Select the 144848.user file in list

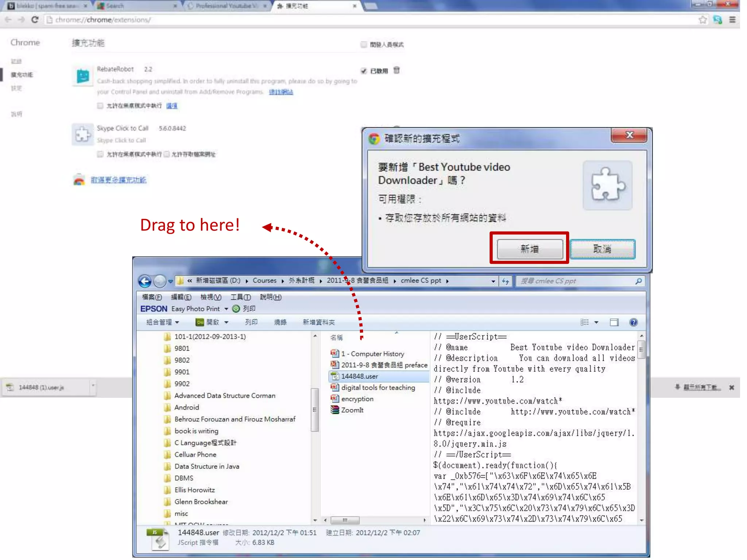pos(359,376)
